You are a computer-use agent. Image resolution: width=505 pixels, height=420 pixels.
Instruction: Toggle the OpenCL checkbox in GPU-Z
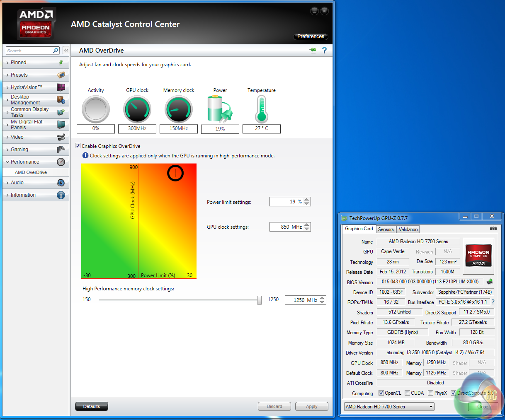tap(381, 393)
